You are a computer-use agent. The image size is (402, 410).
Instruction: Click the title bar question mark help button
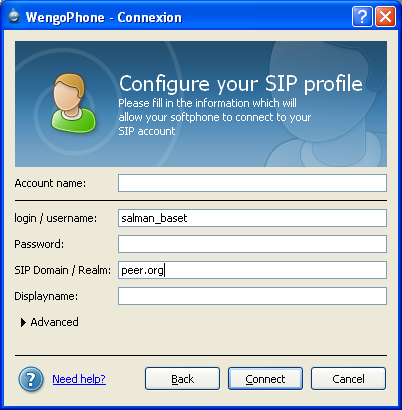(362, 16)
